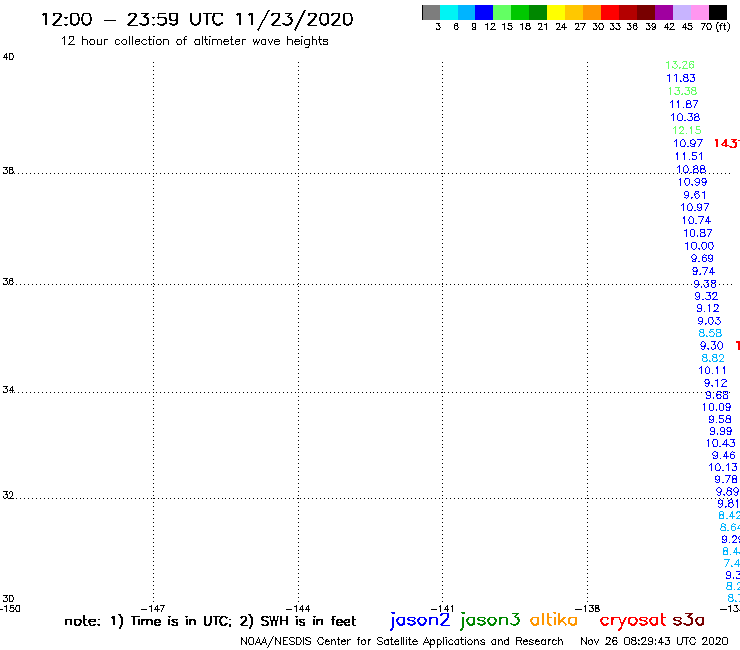Image resolution: width=740 pixels, height=650 pixels.
Task: Click the wave height value 10.09
Action: [x=716, y=407]
